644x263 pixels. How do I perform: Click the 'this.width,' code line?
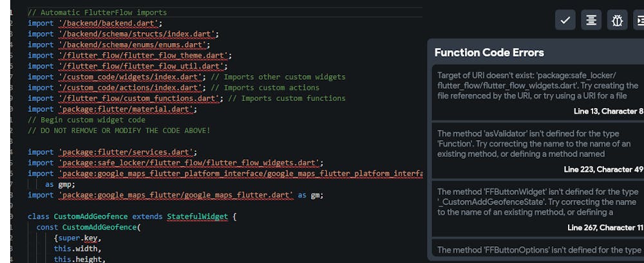click(x=77, y=248)
